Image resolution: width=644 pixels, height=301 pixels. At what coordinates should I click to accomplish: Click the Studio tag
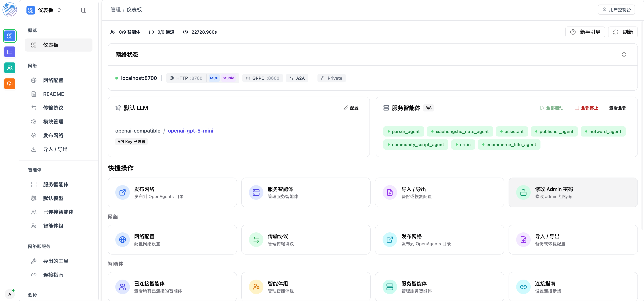tap(228, 78)
